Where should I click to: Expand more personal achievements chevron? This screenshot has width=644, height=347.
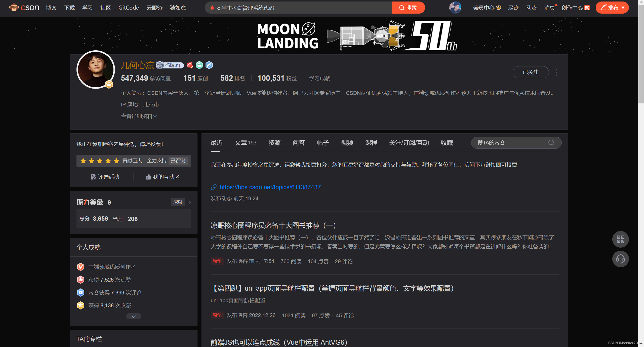coord(134,316)
